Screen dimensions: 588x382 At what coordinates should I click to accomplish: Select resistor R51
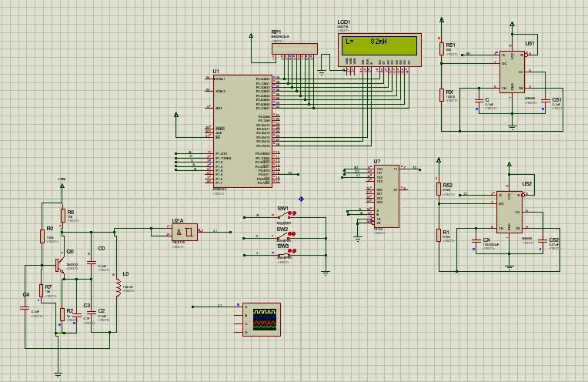click(442, 49)
